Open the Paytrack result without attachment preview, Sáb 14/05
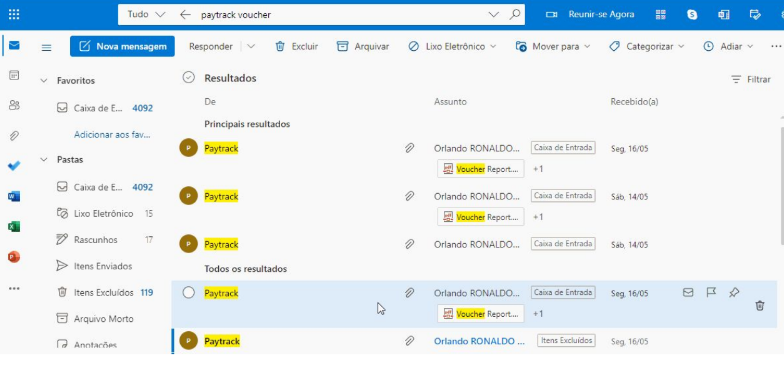Image resolution: width=784 pixels, height=365 pixels. click(x=475, y=244)
